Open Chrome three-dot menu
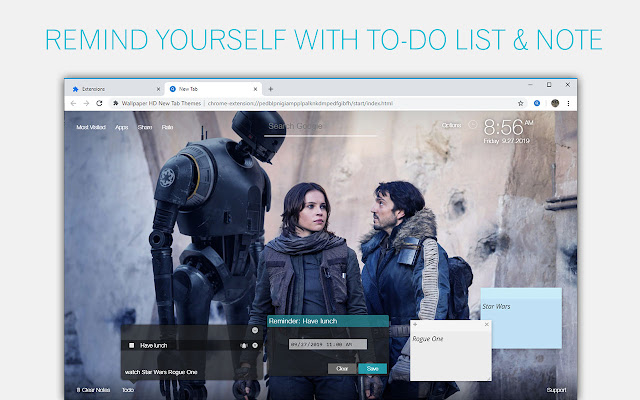 tap(568, 103)
